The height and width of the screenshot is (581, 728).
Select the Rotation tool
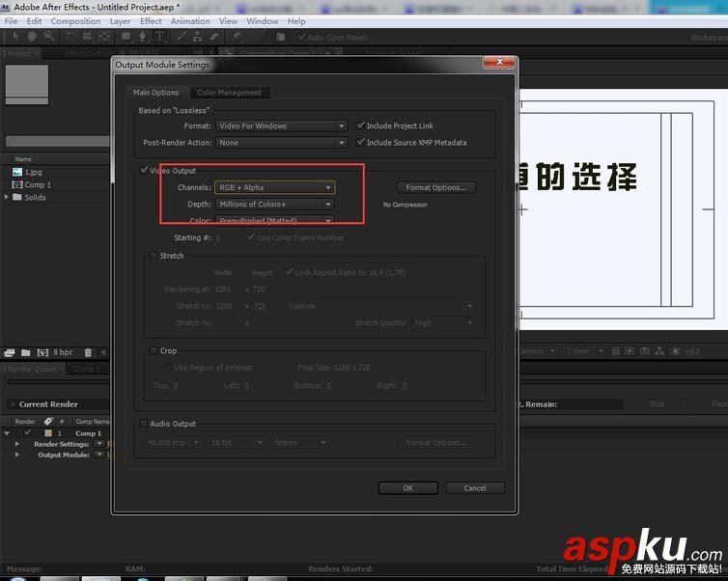coord(70,37)
